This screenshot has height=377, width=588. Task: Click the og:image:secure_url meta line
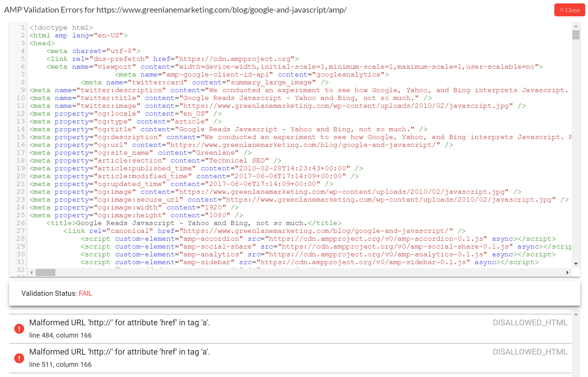pyautogui.click(x=299, y=200)
